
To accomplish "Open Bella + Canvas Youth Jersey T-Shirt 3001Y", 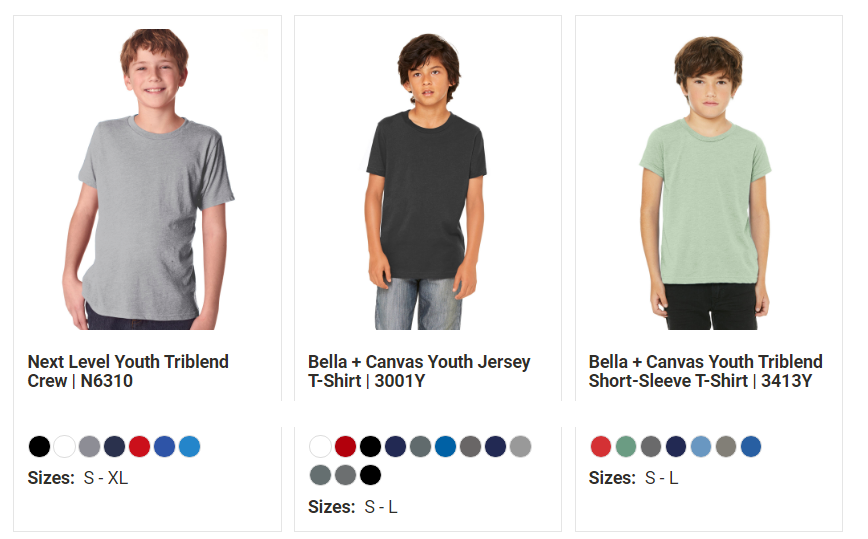I will click(419, 371).
